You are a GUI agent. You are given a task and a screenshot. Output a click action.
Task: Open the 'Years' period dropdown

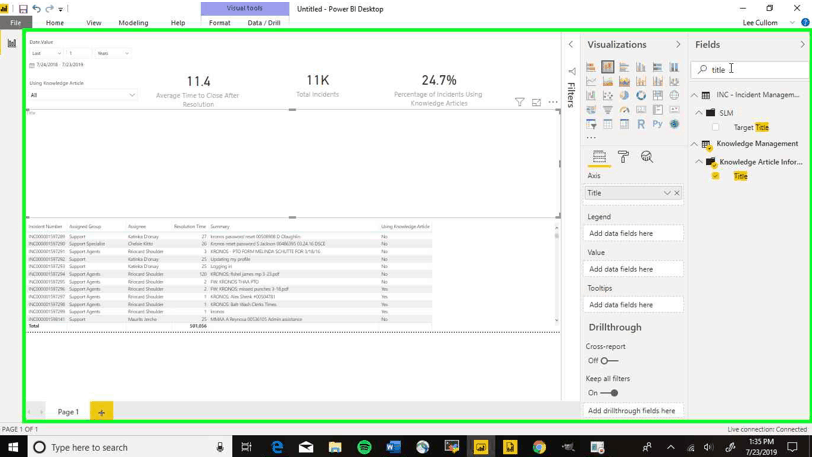coord(113,53)
